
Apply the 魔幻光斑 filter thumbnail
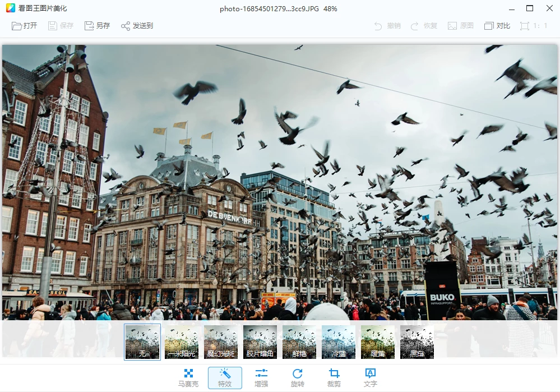(221, 342)
